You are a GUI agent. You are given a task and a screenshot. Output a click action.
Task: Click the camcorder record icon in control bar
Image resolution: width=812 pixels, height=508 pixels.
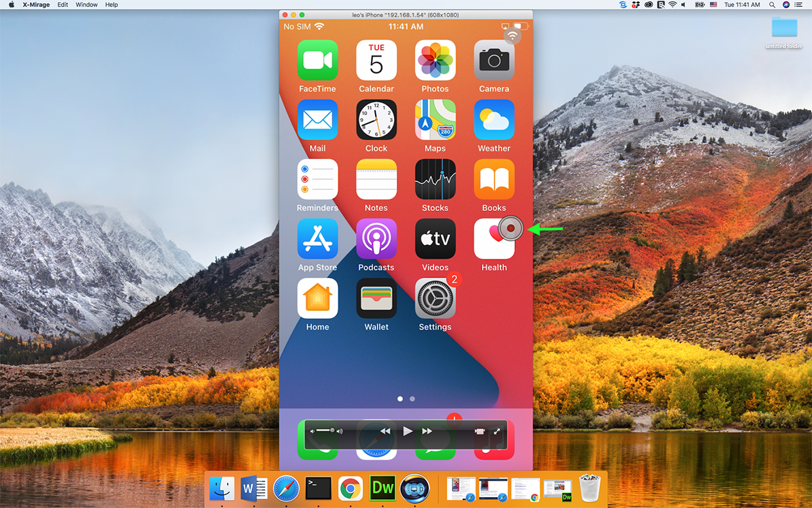[x=480, y=431]
